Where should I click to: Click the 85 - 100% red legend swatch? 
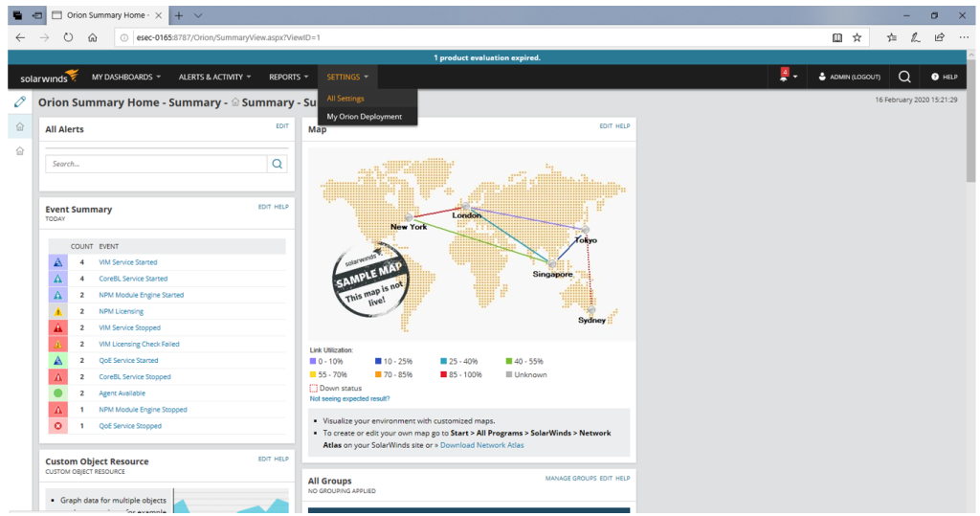click(x=443, y=374)
